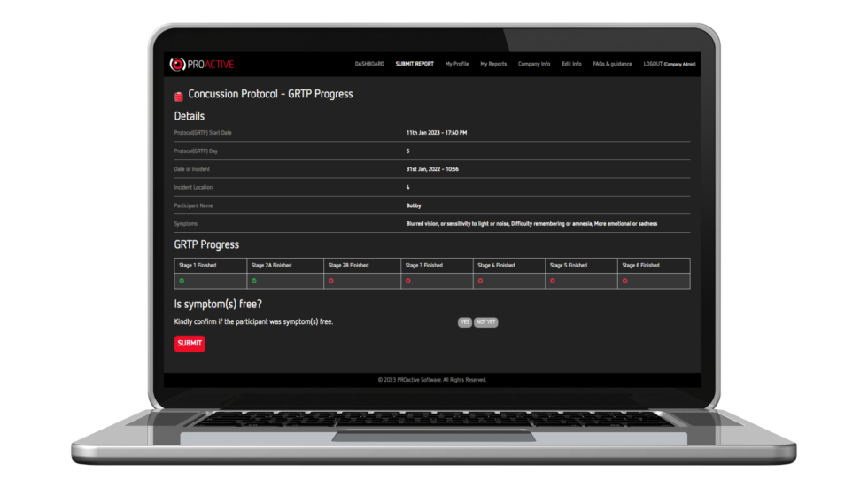
Task: Click the green Stage 2A Finished status icon
Action: tap(254, 281)
